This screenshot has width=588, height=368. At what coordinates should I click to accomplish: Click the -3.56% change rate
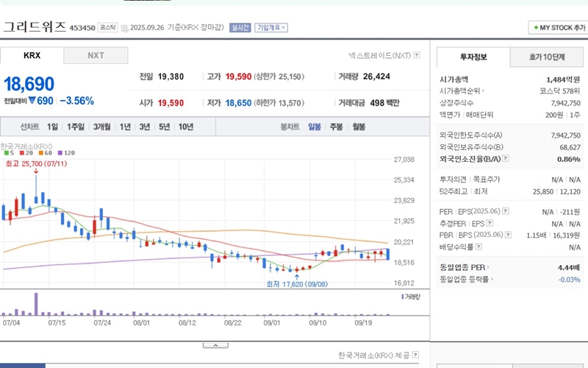point(77,101)
